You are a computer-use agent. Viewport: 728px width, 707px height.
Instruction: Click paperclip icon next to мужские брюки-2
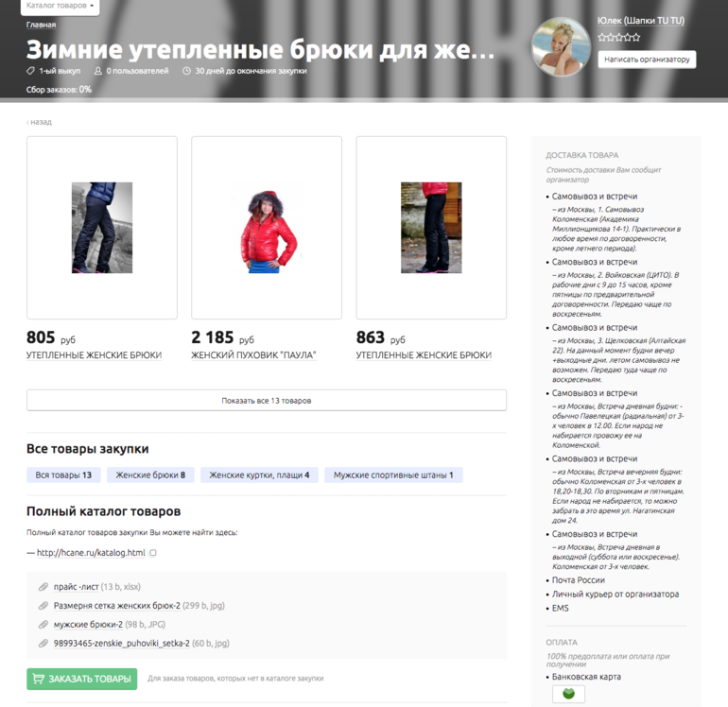click(x=43, y=625)
